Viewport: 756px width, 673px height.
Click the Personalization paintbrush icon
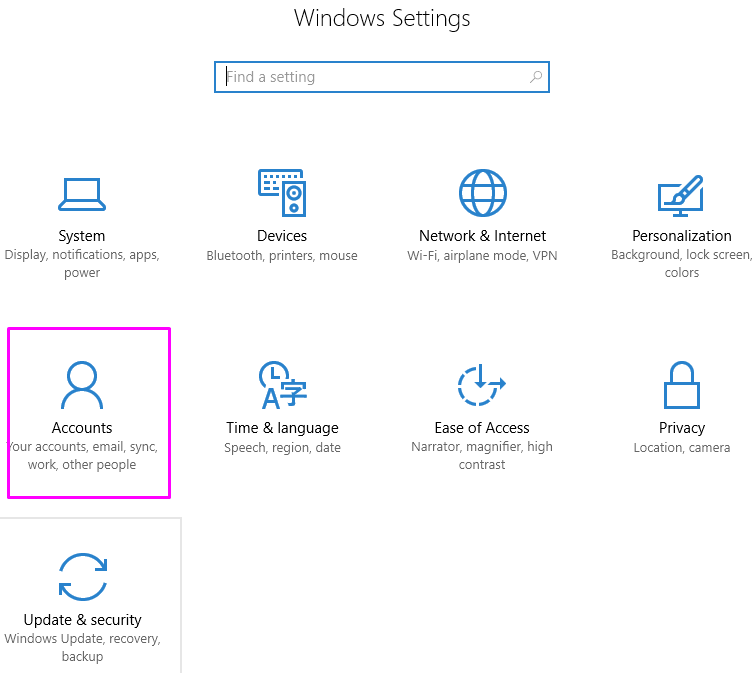[681, 195]
